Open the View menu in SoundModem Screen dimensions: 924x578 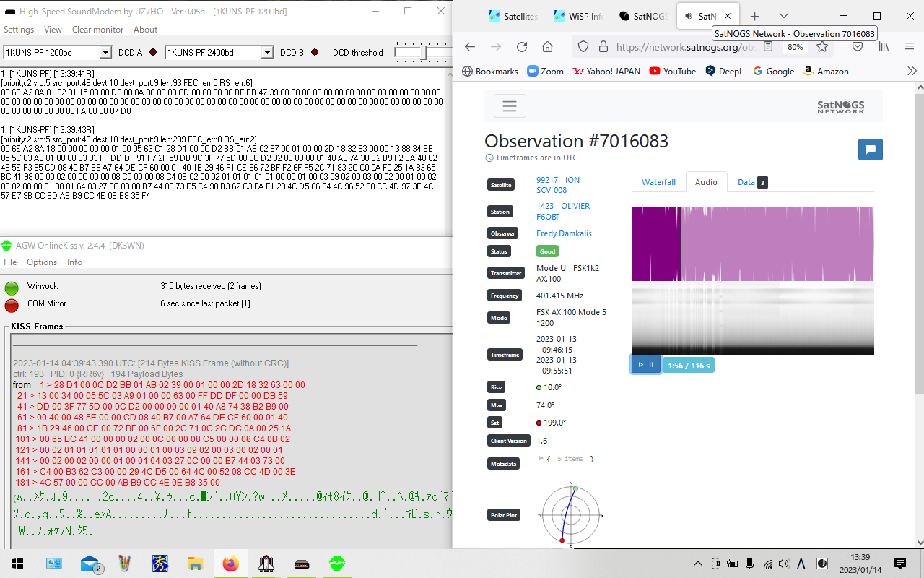[53, 30]
